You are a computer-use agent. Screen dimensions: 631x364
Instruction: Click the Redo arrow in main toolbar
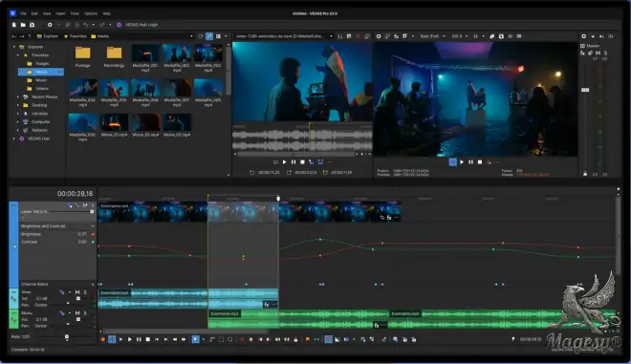[x=102, y=25]
